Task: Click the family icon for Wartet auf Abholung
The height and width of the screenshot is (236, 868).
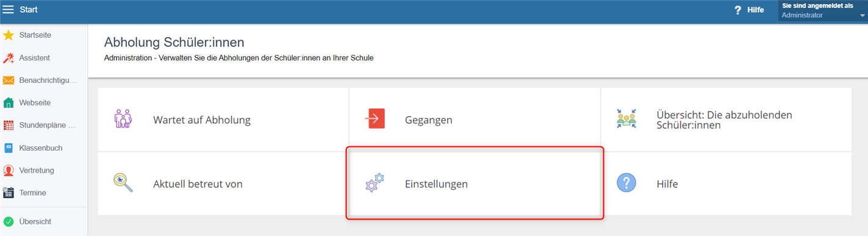Action: click(123, 119)
